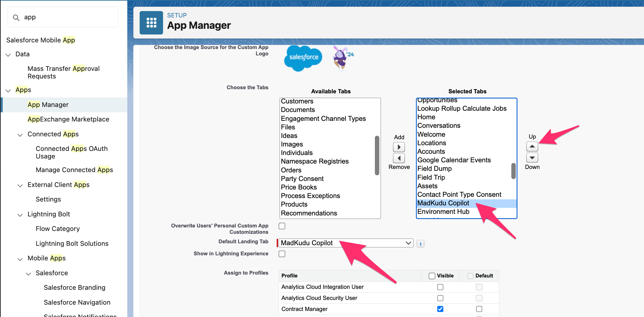The height and width of the screenshot is (317, 644).
Task: Open Connected Apps OAuth Usage
Action: pos(72,152)
